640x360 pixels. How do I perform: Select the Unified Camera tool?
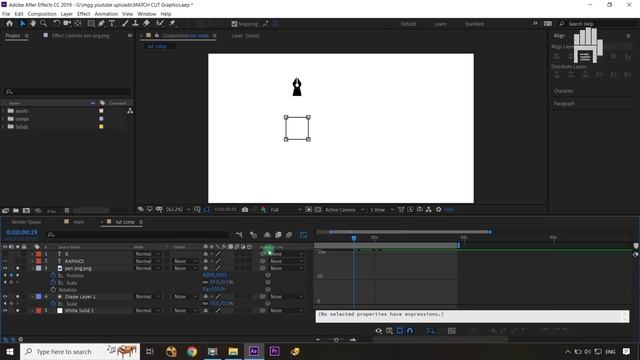point(67,24)
